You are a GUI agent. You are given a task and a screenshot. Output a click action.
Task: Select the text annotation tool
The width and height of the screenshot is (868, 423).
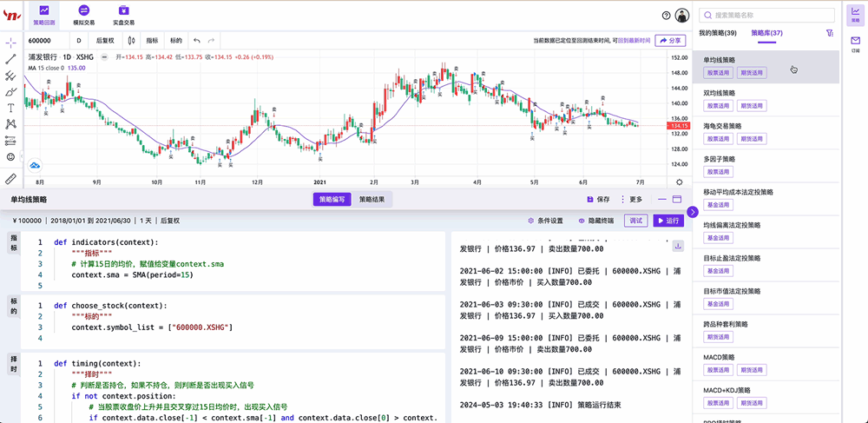pos(10,108)
